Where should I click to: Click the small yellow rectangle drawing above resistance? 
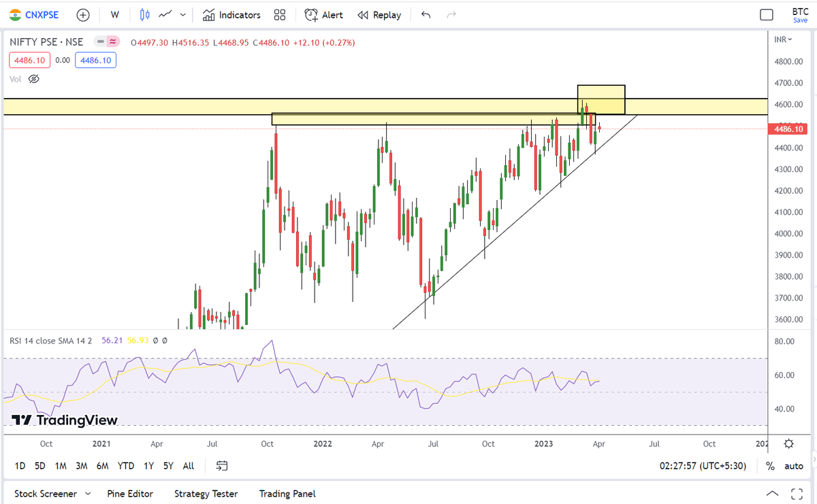point(601,100)
